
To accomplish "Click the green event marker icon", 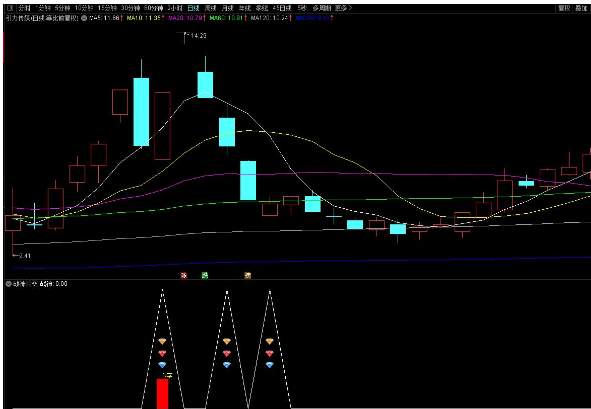I will pos(205,276).
